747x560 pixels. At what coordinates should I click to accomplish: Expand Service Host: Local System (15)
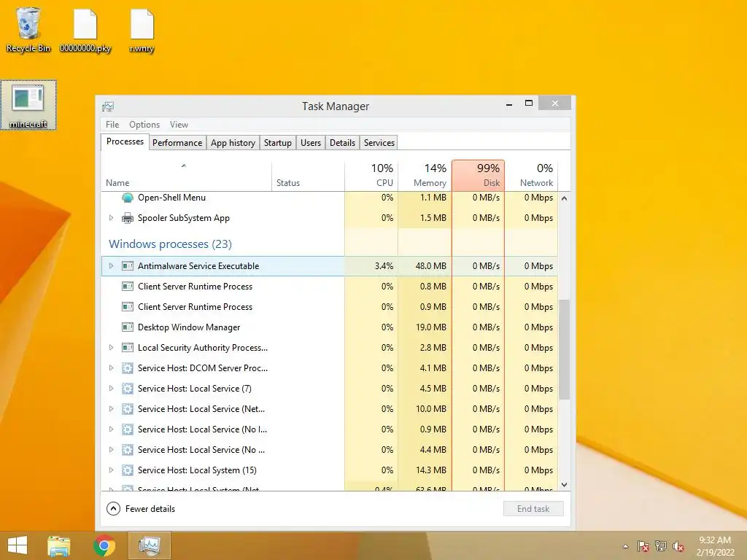111,470
